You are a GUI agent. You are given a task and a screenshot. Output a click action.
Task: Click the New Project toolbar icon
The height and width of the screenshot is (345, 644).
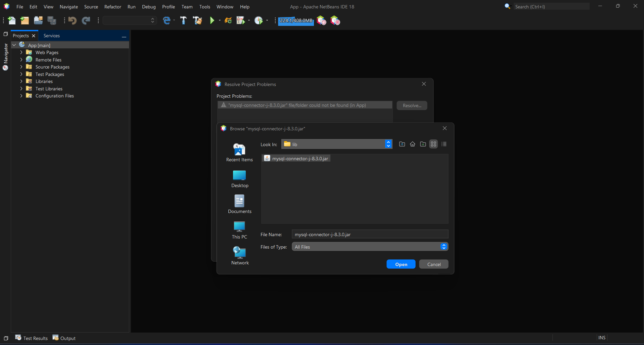tap(25, 20)
